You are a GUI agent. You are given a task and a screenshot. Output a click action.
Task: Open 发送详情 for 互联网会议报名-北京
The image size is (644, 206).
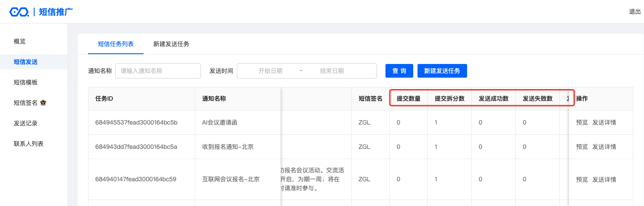pyautogui.click(x=604, y=180)
